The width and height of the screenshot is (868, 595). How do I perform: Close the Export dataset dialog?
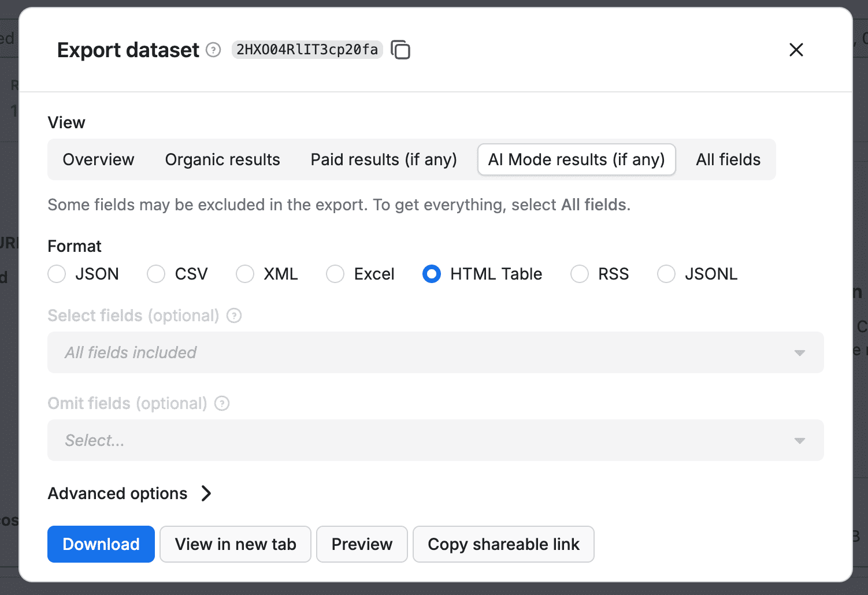[x=796, y=50]
